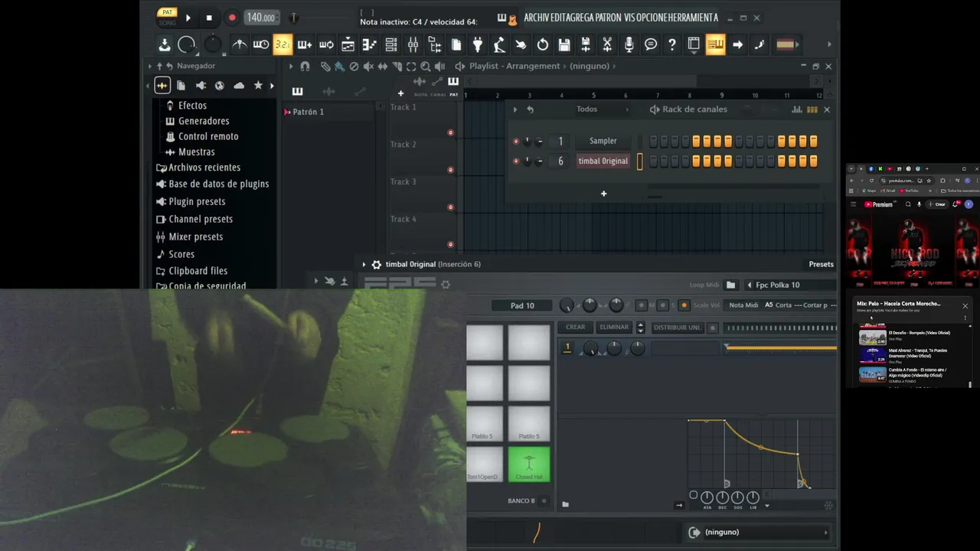Screen dimensions: 980x551
Task: Select the mute tool in Playlist toolbar
Action: click(x=368, y=67)
